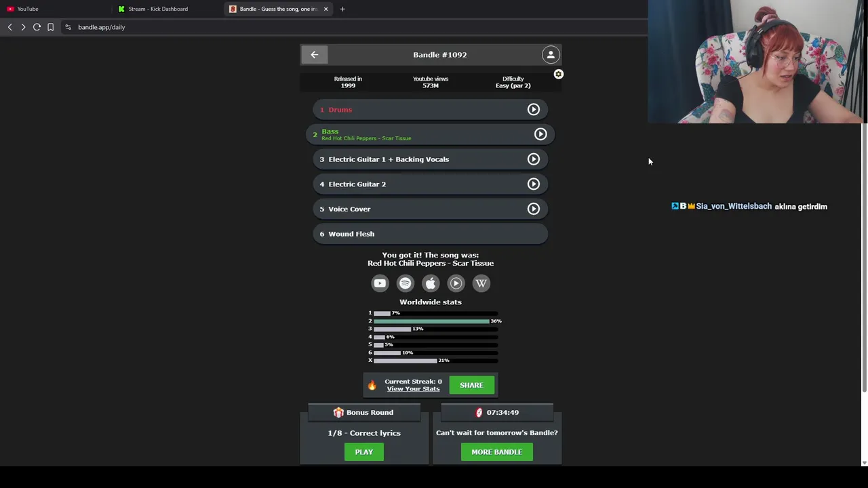This screenshot has height=488, width=868.
Task: Click the Youtube views 573M info
Action: (431, 82)
